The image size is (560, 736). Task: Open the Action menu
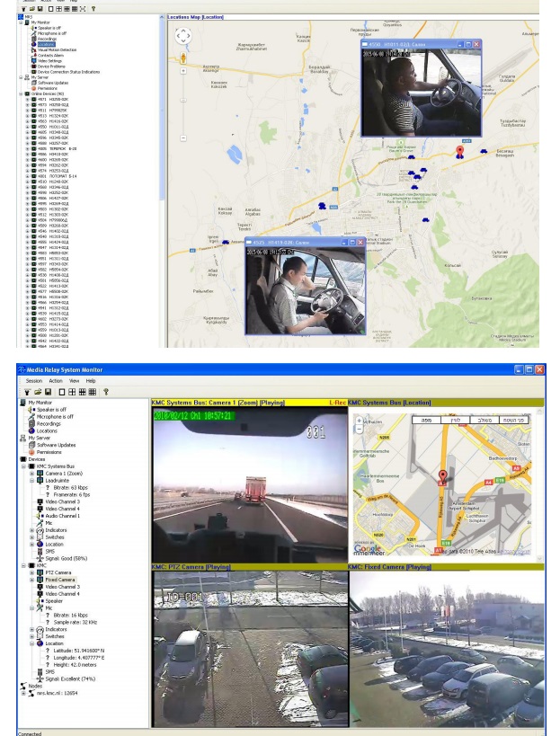[x=56, y=381]
